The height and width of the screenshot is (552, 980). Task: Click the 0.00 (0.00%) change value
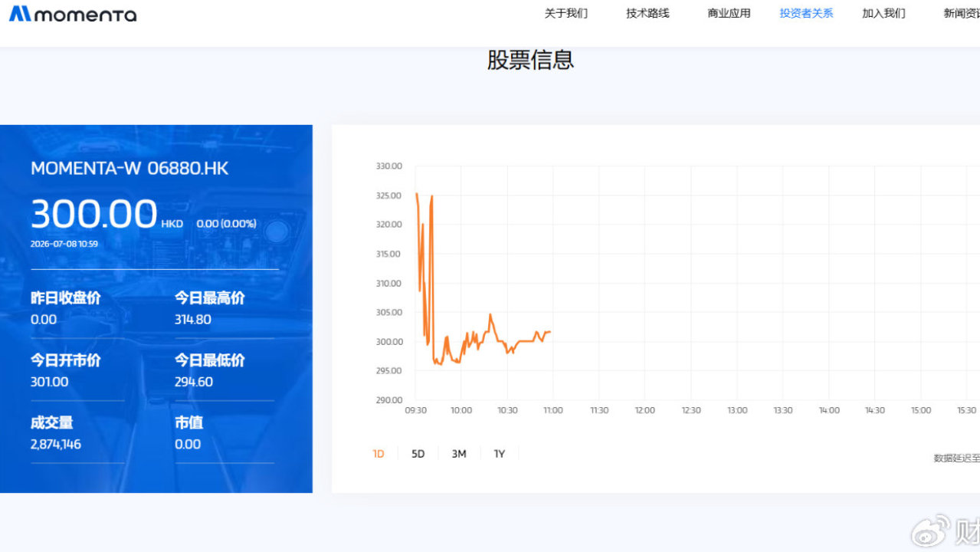point(226,224)
